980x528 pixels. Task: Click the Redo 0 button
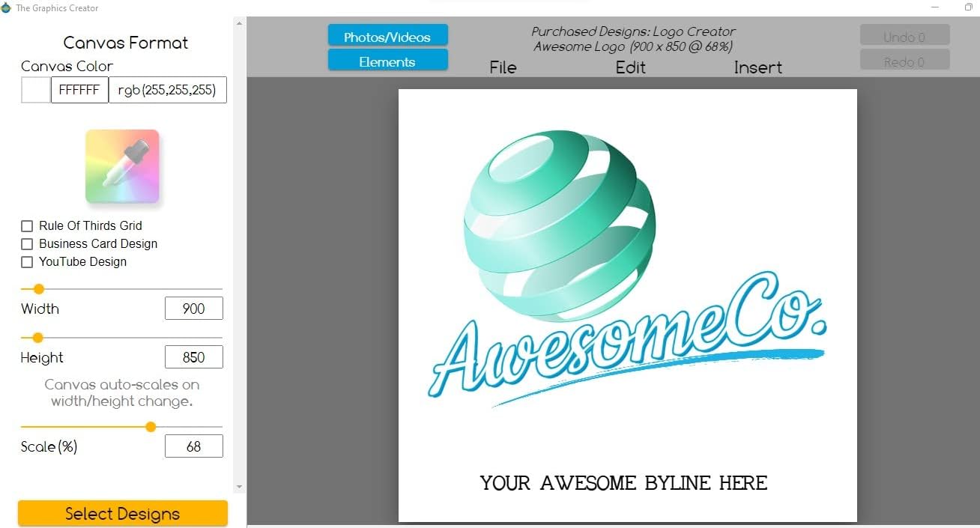point(904,61)
